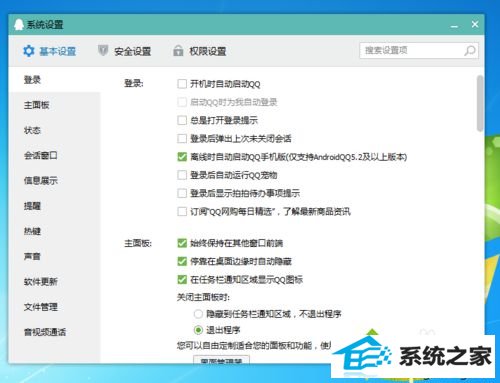Click the magnifier search icon
Viewport: 500px width, 383px height.
470,51
